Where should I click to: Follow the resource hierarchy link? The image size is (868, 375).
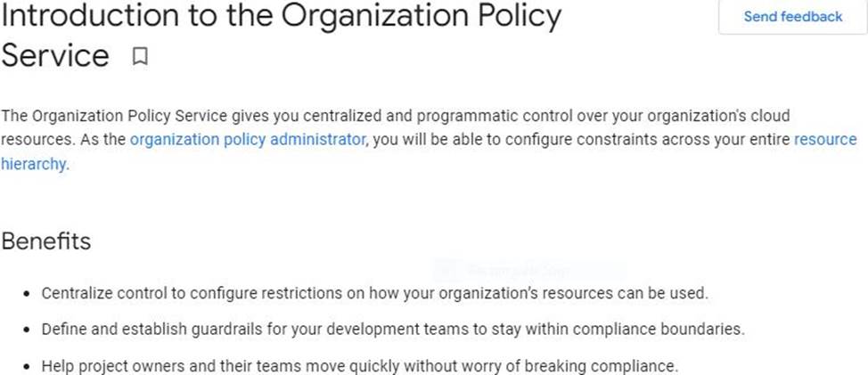point(824,140)
